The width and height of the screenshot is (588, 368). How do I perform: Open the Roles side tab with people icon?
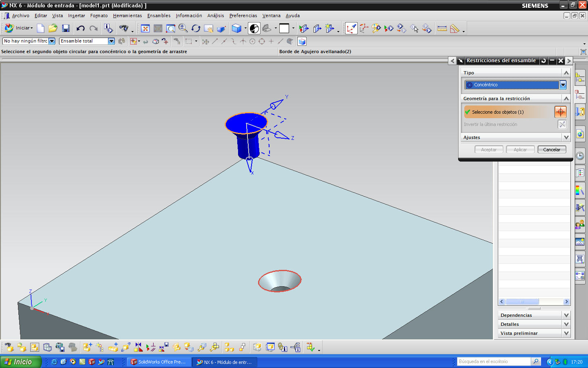coord(579,224)
